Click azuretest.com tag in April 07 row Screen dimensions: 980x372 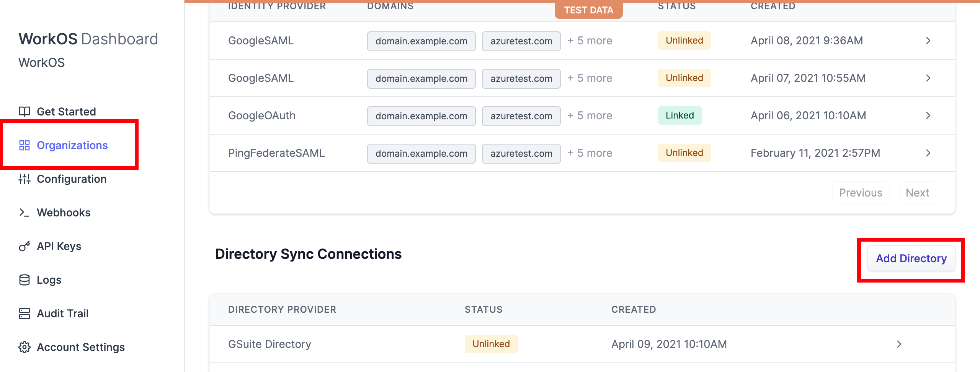click(x=521, y=78)
